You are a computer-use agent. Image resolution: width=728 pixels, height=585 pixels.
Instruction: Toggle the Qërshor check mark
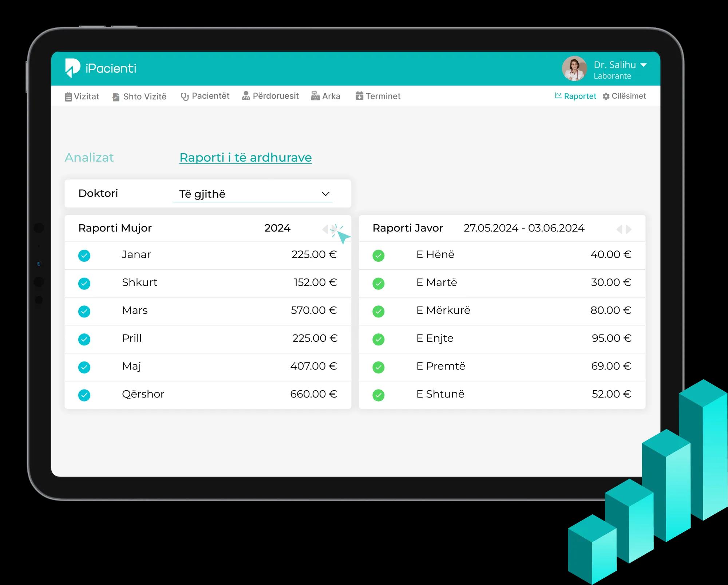click(84, 395)
